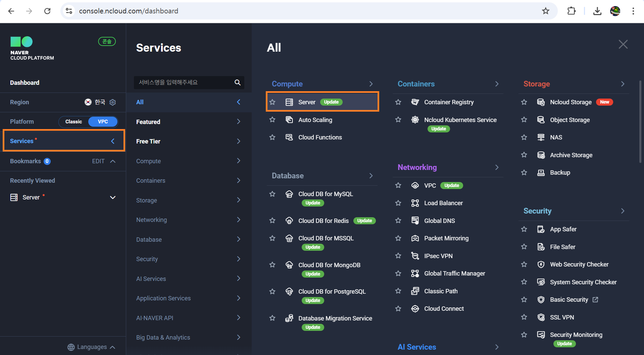The image size is (644, 355).
Task: Click the Auto Scaling icon
Action: pyautogui.click(x=289, y=120)
